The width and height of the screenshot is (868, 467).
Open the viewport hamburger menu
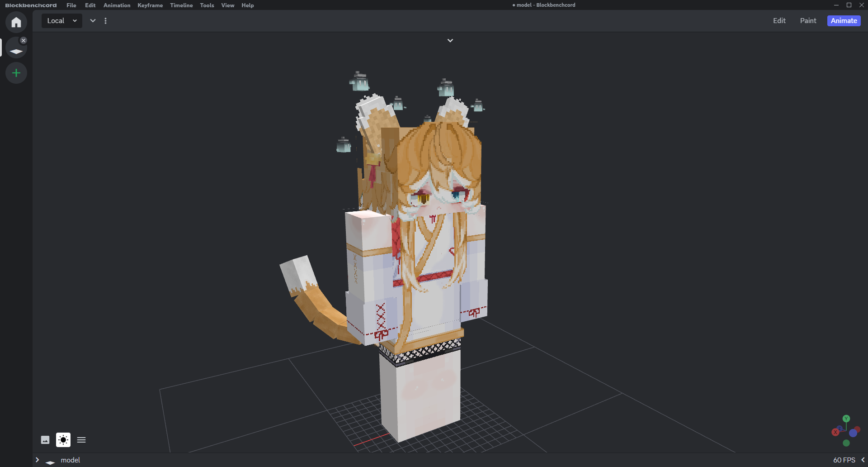pos(81,440)
